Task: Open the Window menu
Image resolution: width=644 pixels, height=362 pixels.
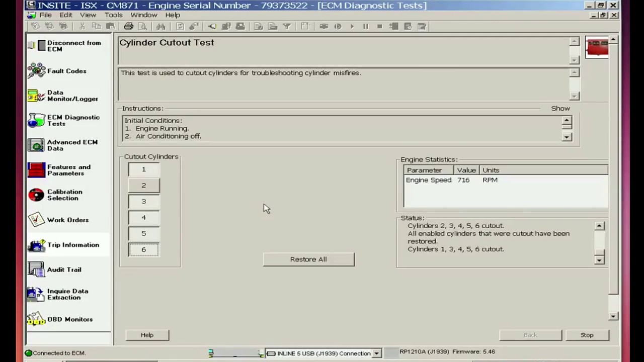Action: [x=144, y=15]
